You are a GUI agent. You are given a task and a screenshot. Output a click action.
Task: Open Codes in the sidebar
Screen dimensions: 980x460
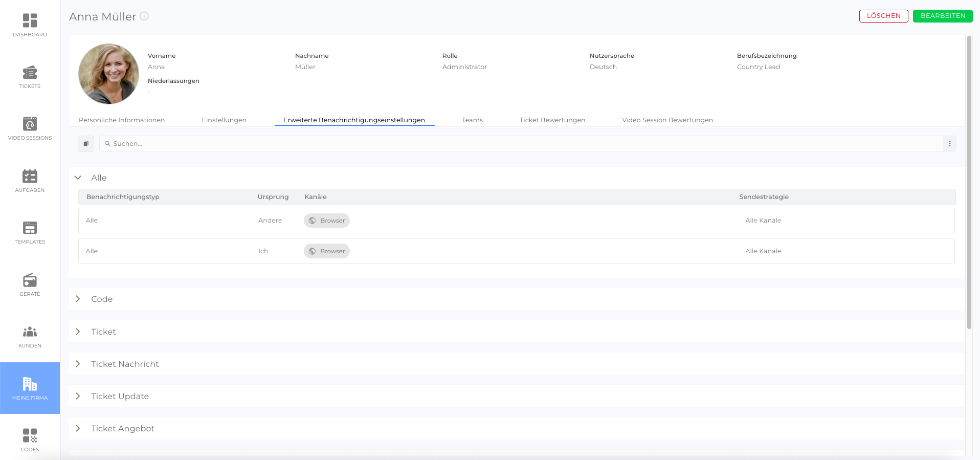[x=30, y=440]
